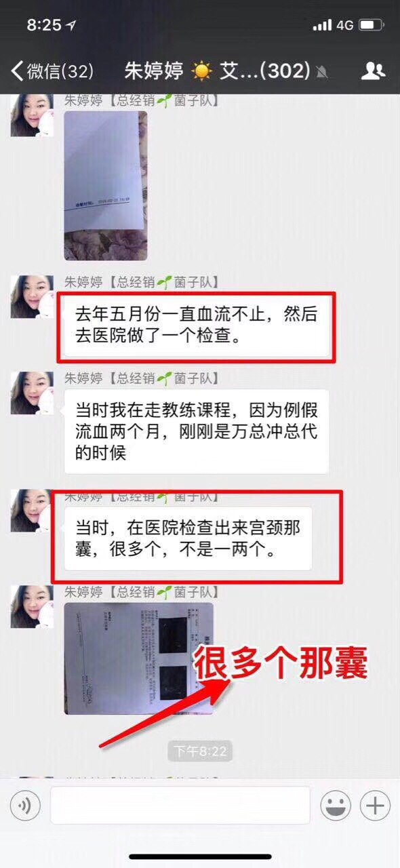Tap the muted notification bell icon

coord(323,71)
